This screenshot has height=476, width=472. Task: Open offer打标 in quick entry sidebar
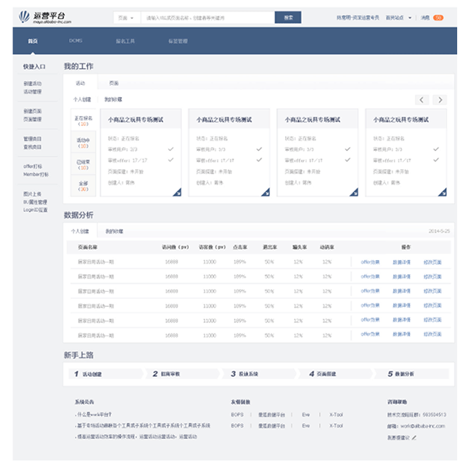point(33,167)
